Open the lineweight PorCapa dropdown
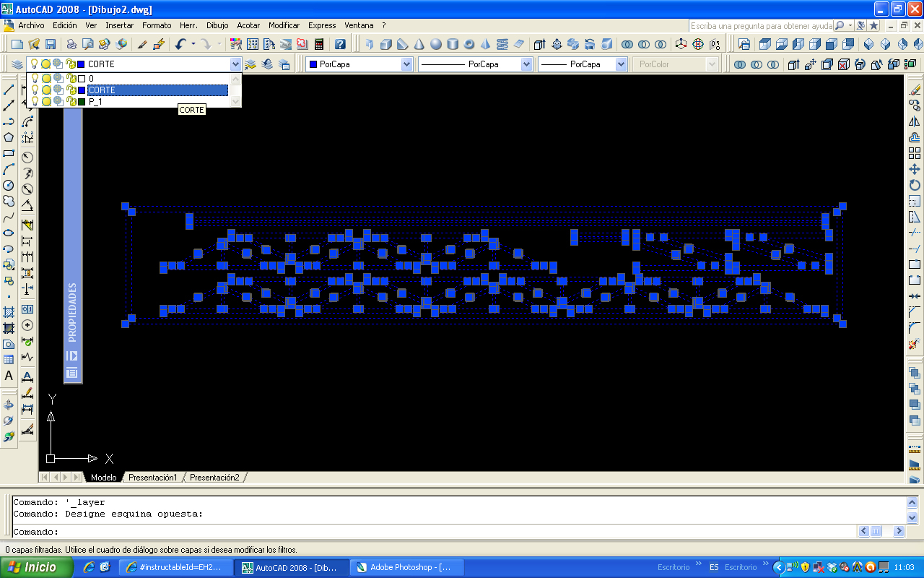Screen dimensions: 924x578 pos(621,64)
